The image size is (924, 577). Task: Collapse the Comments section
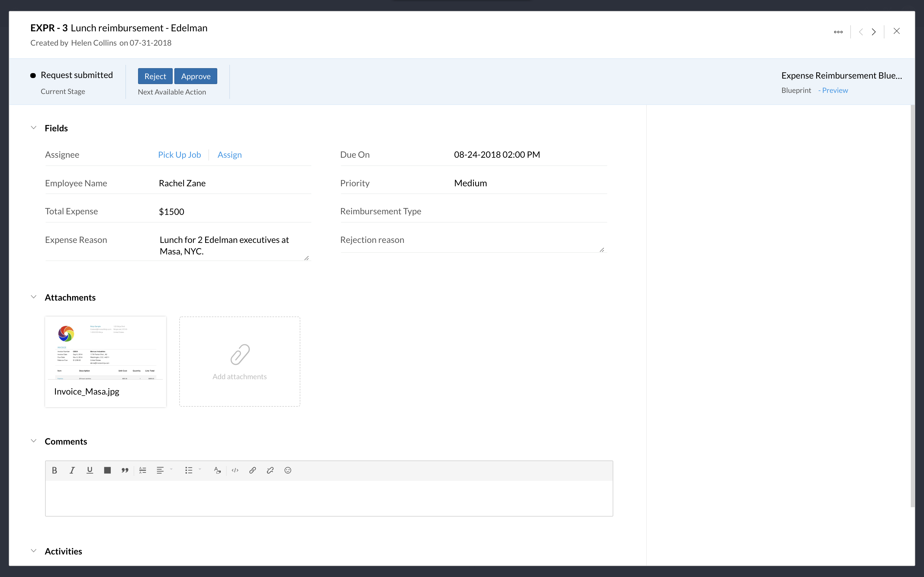[x=34, y=441]
